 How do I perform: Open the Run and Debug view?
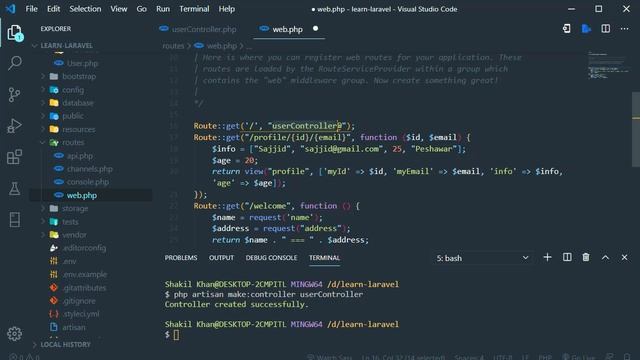(15, 126)
